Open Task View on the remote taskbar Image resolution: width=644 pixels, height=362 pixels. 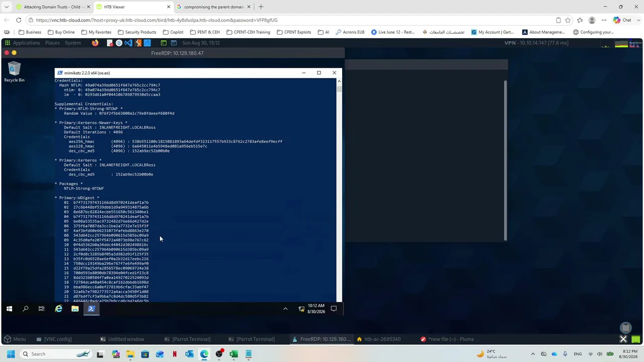click(42, 309)
